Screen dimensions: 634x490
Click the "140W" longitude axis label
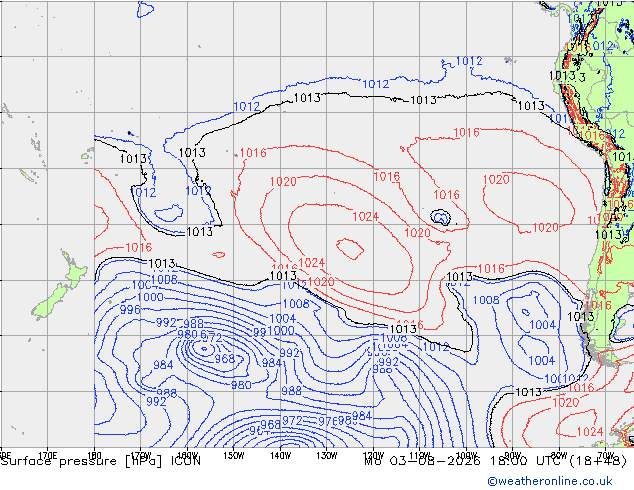[280, 455]
